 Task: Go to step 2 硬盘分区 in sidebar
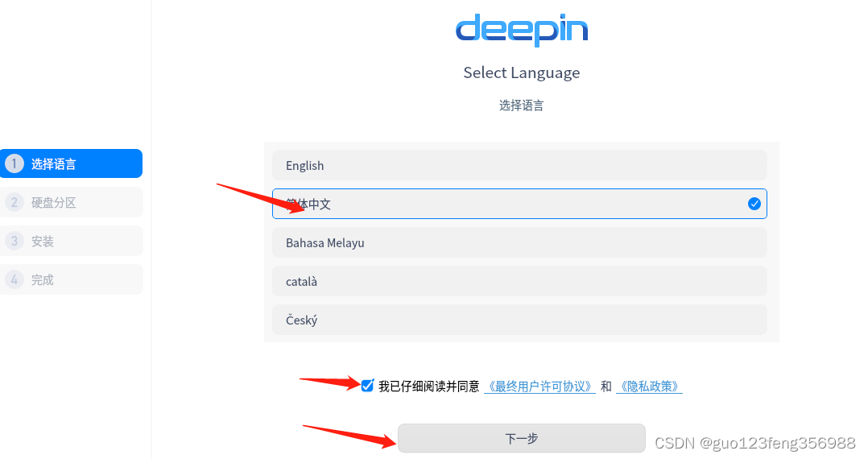pos(71,202)
